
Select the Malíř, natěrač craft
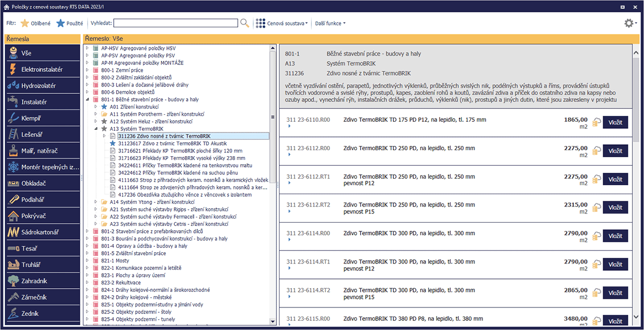point(43,151)
